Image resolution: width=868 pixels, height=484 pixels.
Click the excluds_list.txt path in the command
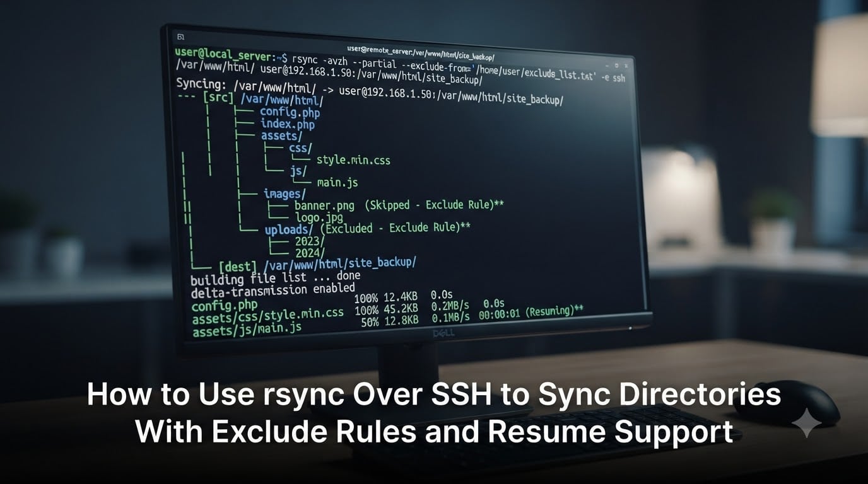click(x=535, y=74)
